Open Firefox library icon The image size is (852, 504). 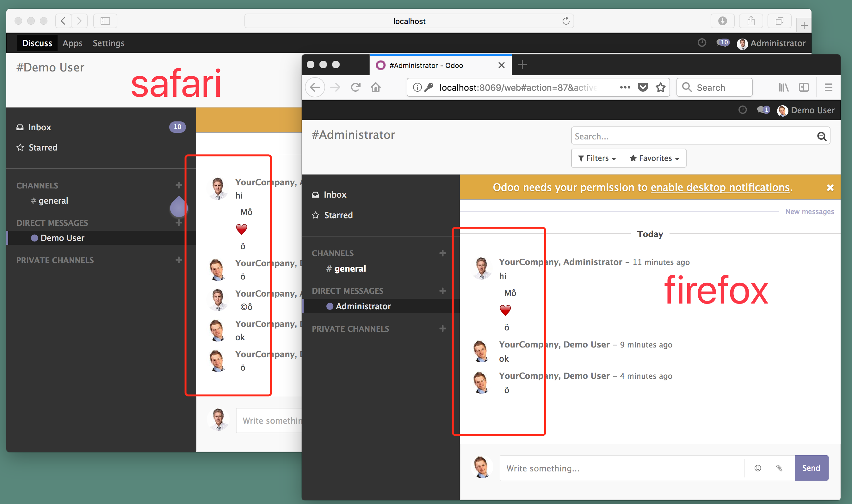(x=784, y=88)
